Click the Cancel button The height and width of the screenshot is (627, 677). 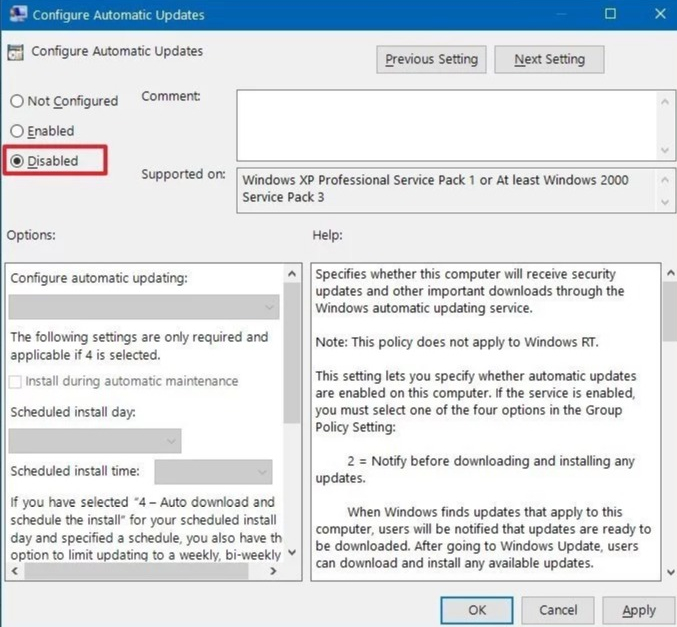coord(558,610)
